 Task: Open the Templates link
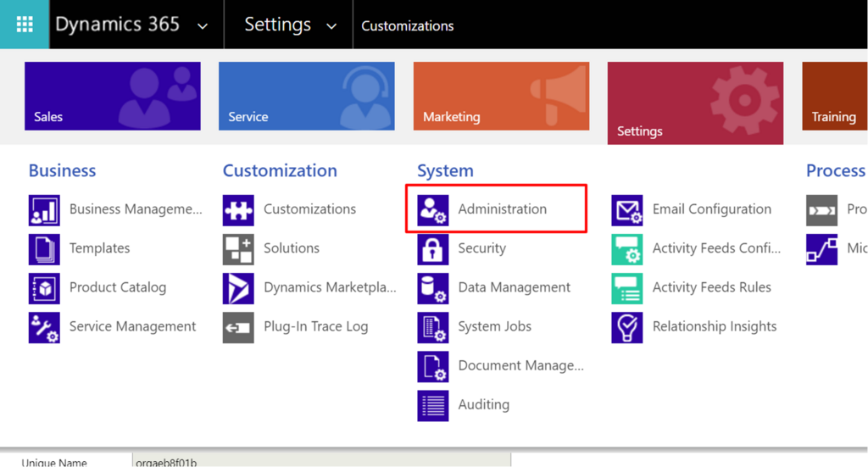(100, 248)
